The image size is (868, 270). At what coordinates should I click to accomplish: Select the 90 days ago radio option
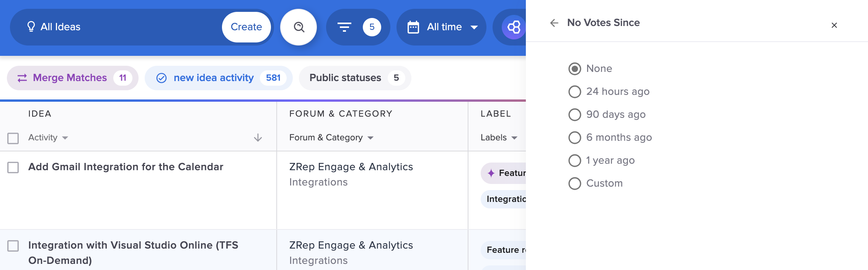tap(574, 115)
